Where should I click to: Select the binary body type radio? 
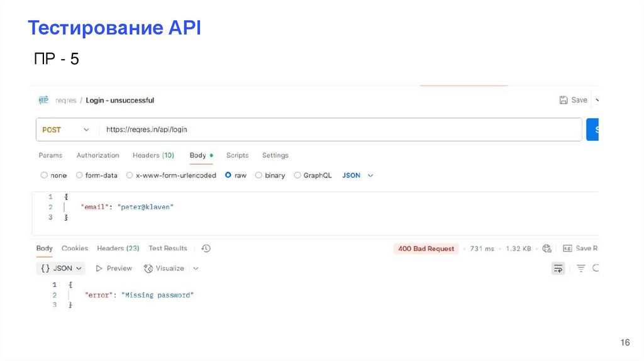(x=259, y=175)
